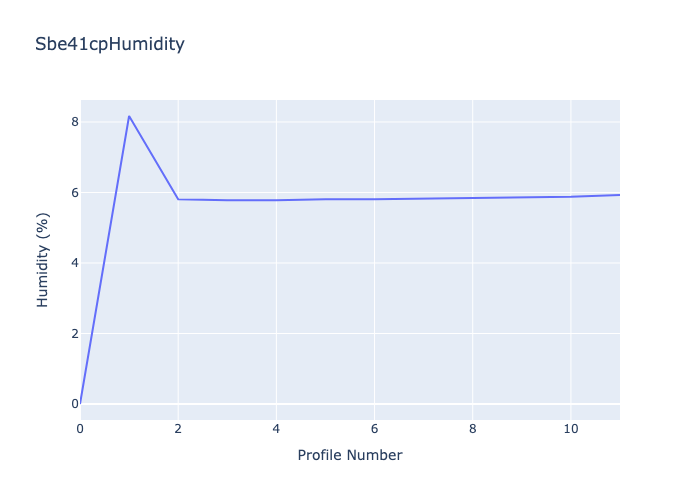Viewport: 700px width, 500px height.
Task: Click the humidity line at profile 10
Action: [x=570, y=196]
